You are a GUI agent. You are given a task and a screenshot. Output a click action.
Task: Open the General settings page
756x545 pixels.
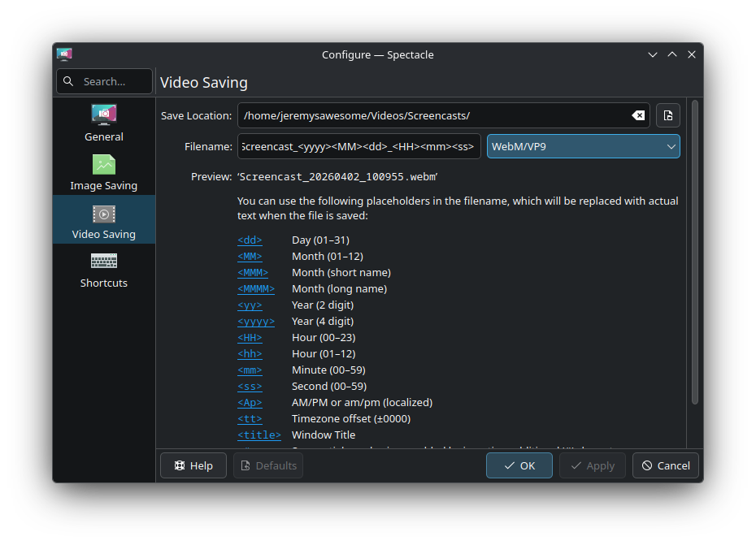coord(103,123)
